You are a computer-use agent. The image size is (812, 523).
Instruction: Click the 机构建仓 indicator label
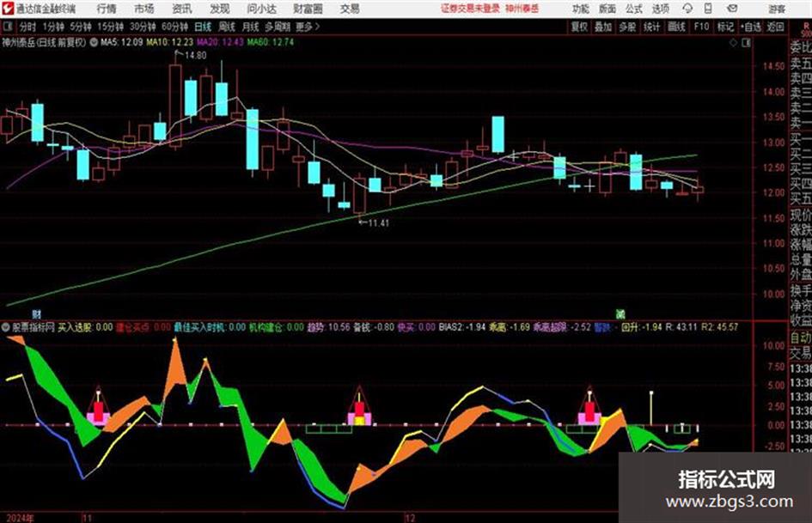tap(277, 326)
